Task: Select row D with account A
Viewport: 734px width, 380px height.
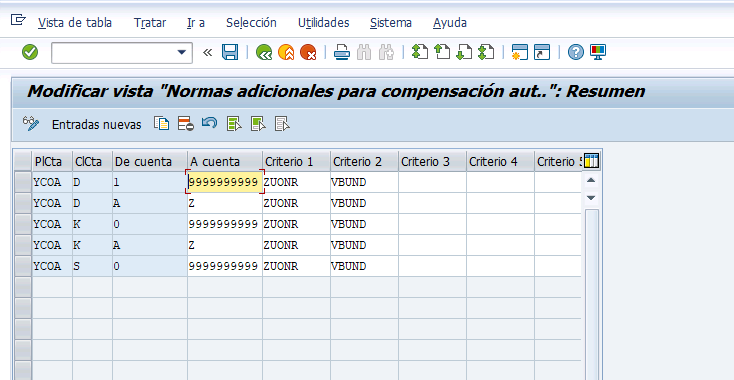Action: coord(23,203)
